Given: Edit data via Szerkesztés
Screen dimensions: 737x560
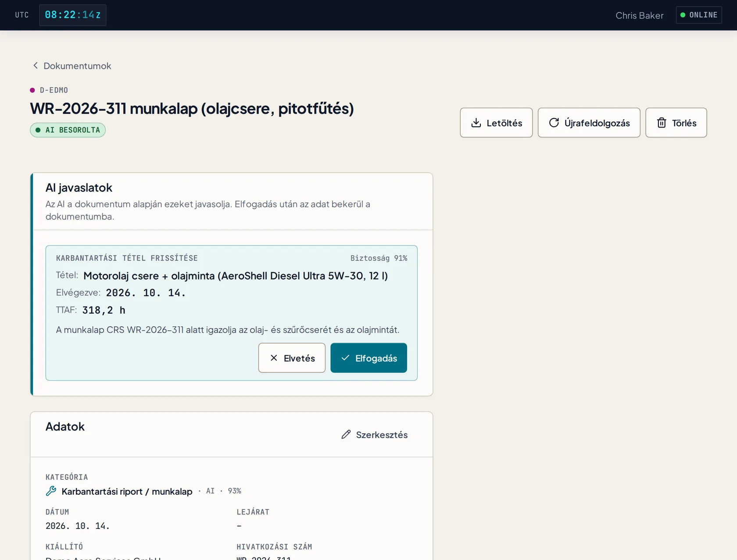Looking at the screenshot, I should tap(375, 435).
